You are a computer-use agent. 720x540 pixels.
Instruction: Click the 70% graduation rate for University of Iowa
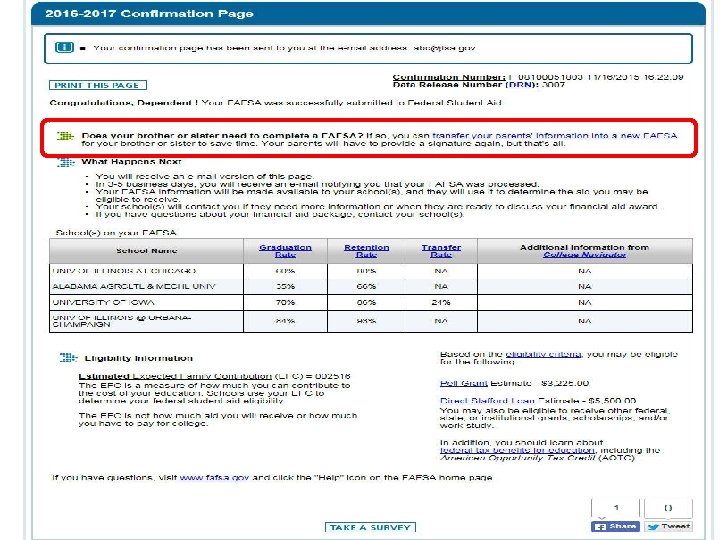(285, 303)
